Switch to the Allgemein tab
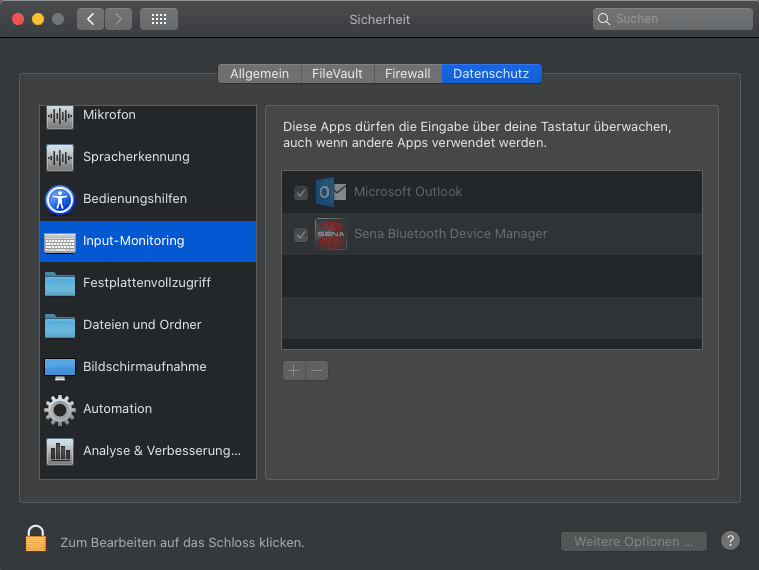 coord(259,74)
